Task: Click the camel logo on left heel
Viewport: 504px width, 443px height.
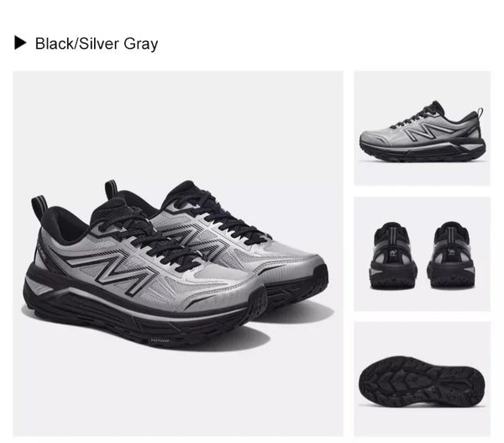Action: point(393,254)
